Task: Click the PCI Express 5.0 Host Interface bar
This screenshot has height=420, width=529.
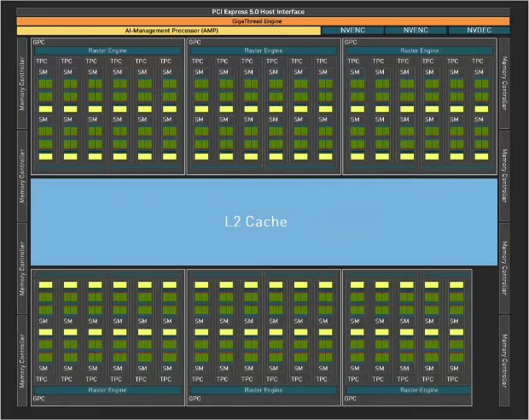Action: pyautogui.click(x=263, y=11)
